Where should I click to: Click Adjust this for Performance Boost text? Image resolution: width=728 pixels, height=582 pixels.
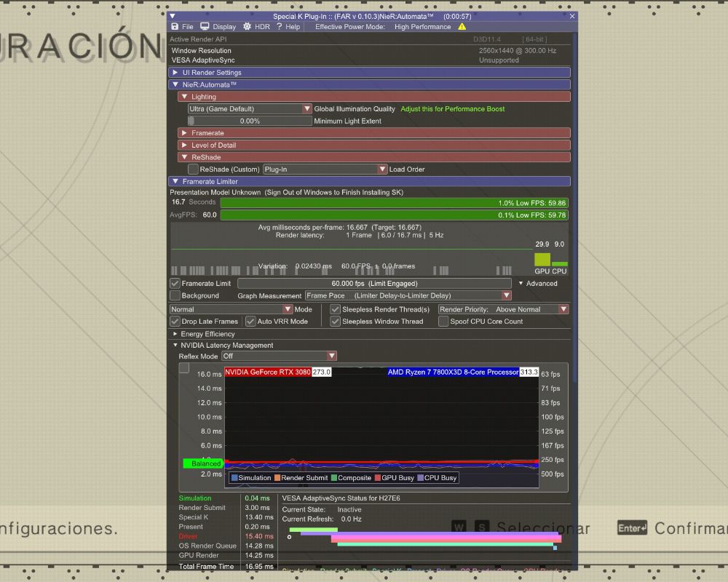[x=453, y=108]
